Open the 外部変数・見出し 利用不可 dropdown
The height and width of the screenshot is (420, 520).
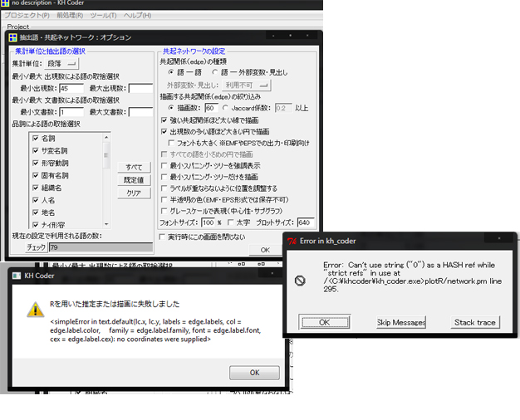[x=247, y=85]
